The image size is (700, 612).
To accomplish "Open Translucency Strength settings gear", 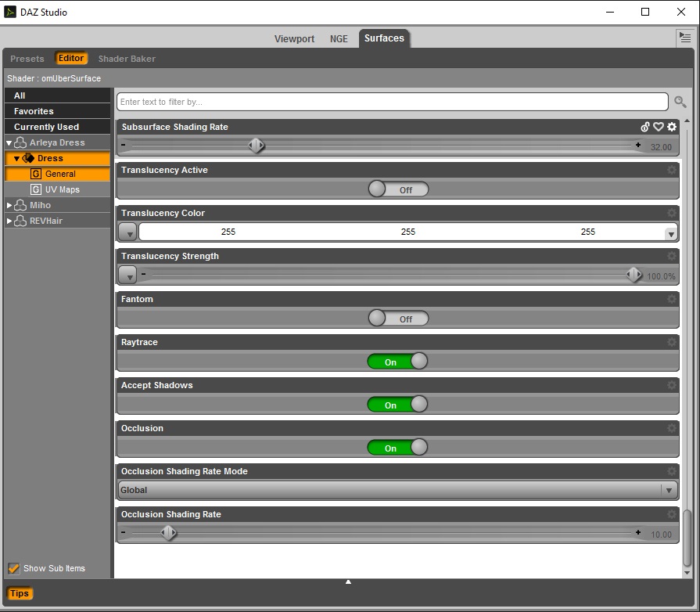I will [x=671, y=256].
